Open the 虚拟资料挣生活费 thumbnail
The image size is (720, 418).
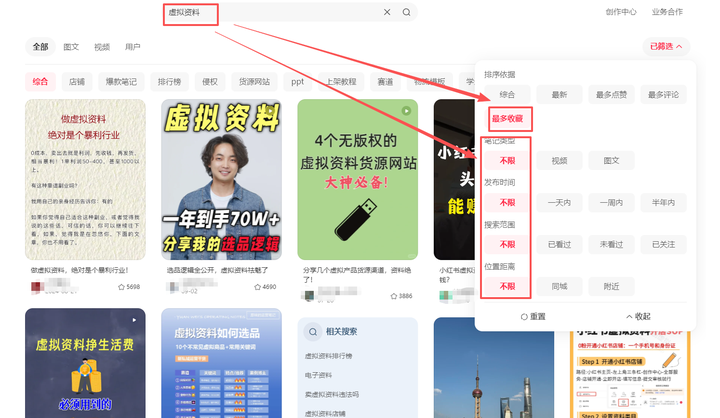tap(85, 363)
